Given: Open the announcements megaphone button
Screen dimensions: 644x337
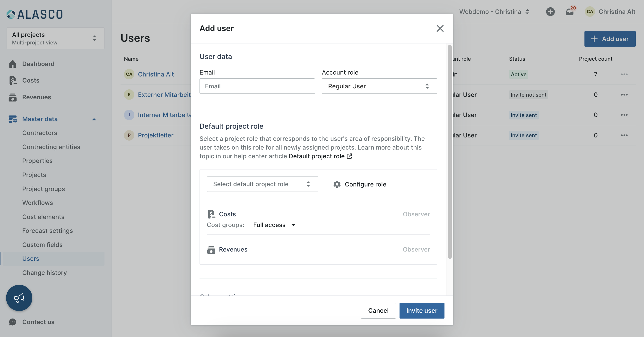Looking at the screenshot, I should 19,298.
